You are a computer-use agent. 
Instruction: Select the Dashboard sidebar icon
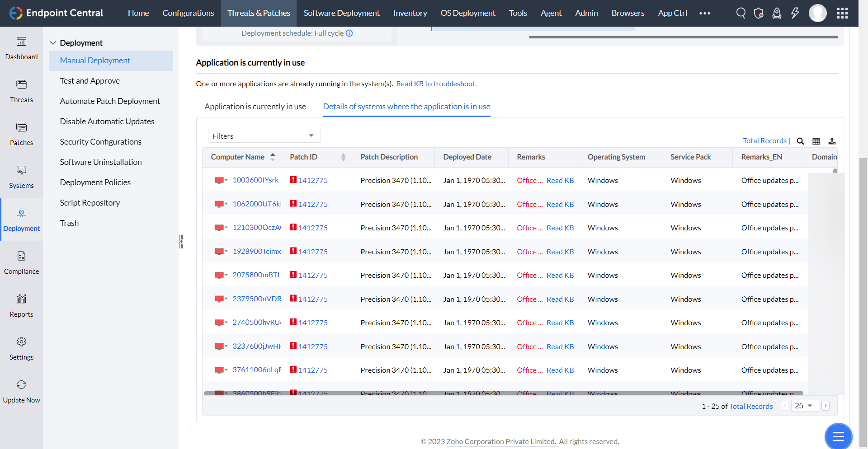coord(21,47)
